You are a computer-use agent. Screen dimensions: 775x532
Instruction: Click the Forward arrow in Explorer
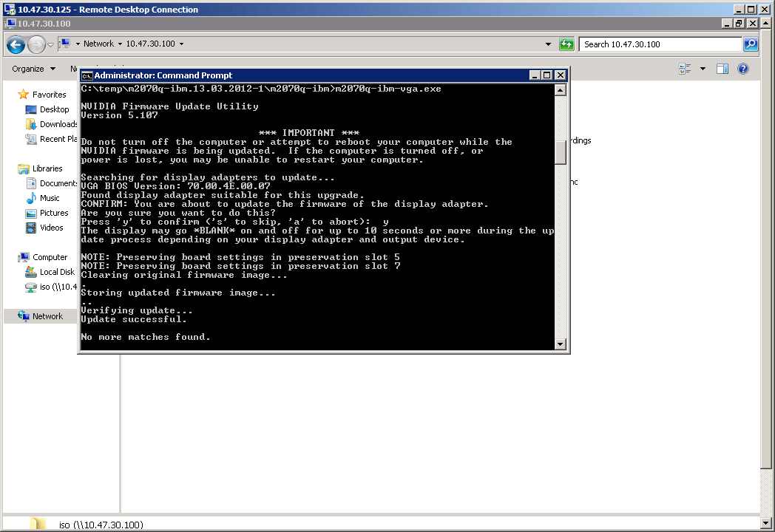pyautogui.click(x=36, y=45)
